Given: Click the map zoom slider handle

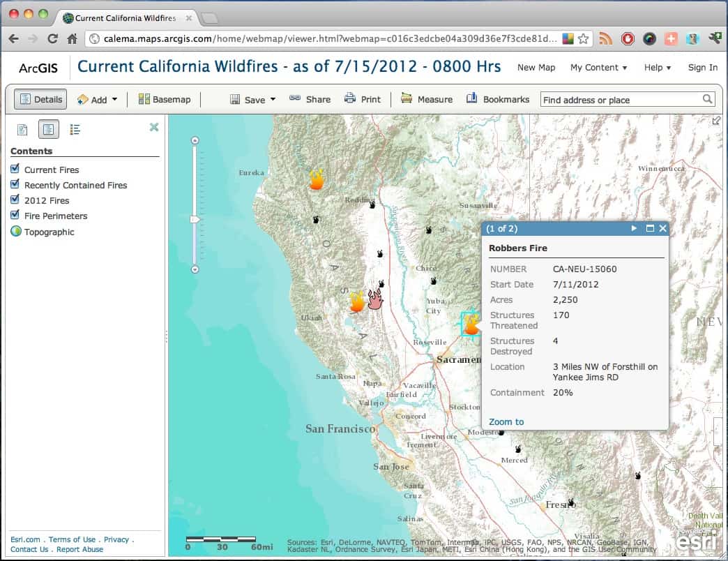Looking at the screenshot, I should pos(195,220).
